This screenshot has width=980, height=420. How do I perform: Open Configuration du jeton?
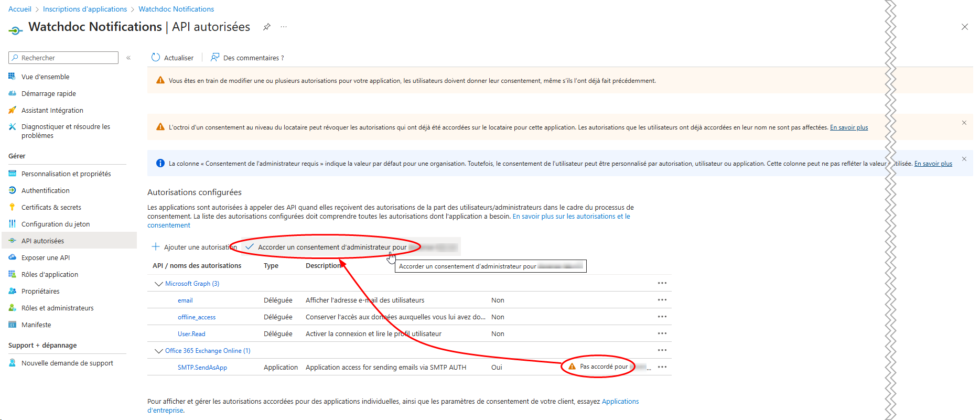tap(56, 224)
